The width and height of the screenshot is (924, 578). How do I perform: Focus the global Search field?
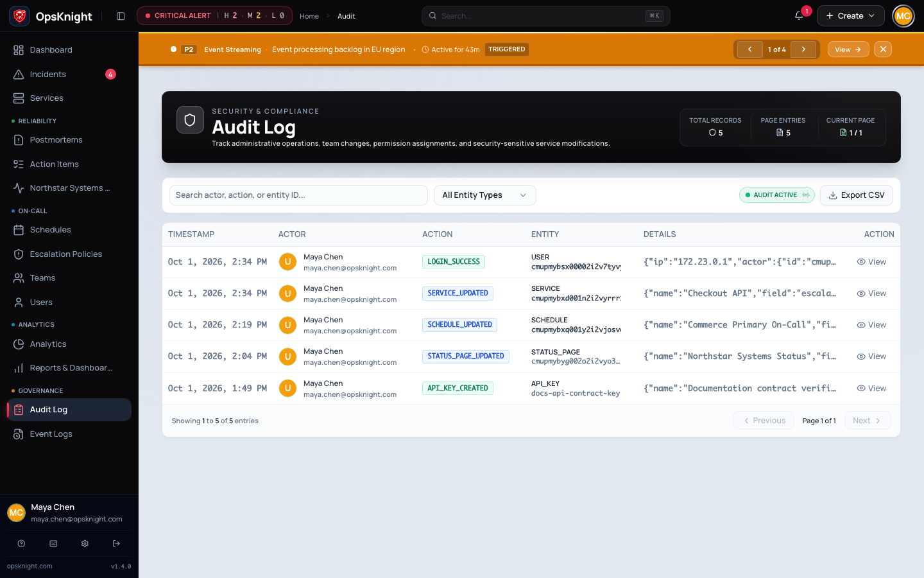[x=546, y=16]
